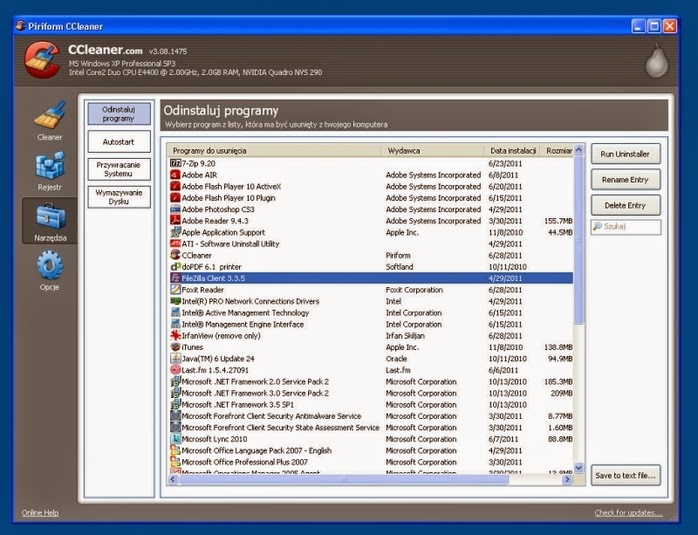Click Microsoft Office Professional Plus 2007 icon

click(x=175, y=462)
